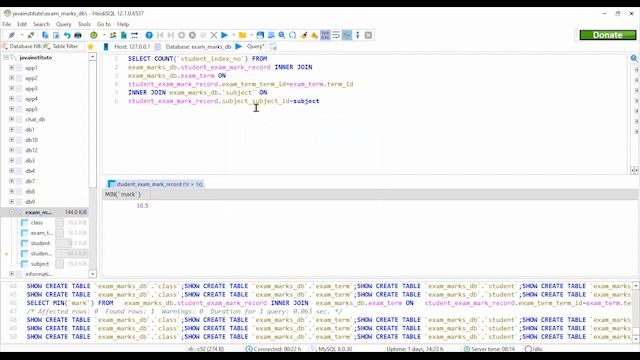This screenshot has height=360, width=640.
Task: Click the Reformat SQL brush icon
Action: (304, 36)
